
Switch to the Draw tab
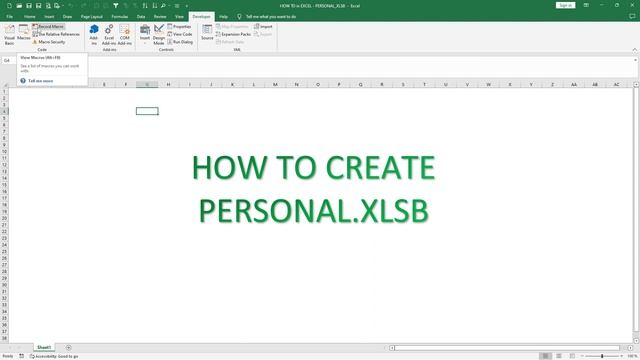point(67,17)
